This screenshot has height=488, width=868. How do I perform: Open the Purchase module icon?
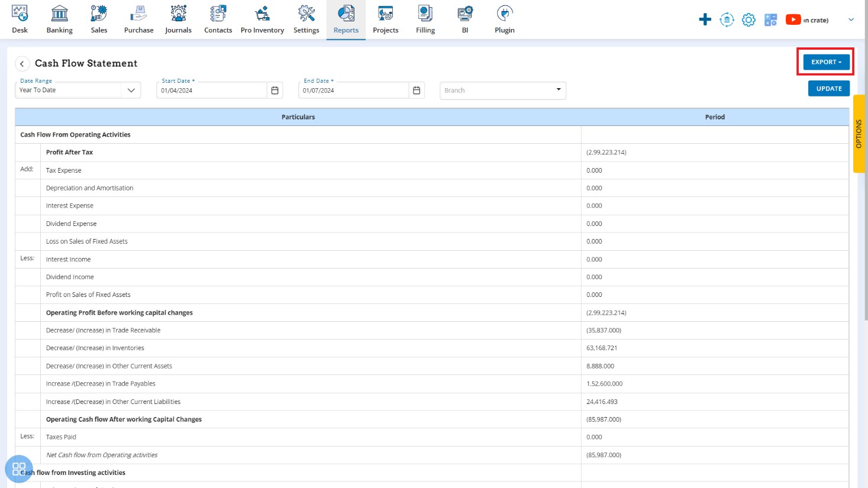(138, 13)
